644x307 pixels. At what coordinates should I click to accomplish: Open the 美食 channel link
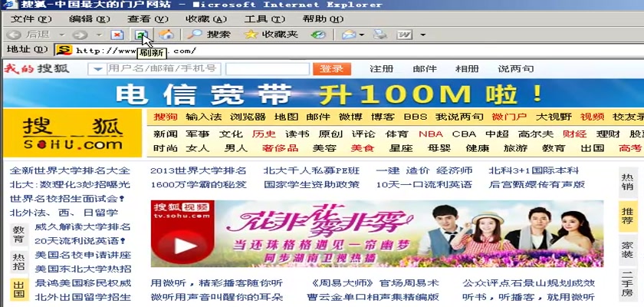point(362,148)
